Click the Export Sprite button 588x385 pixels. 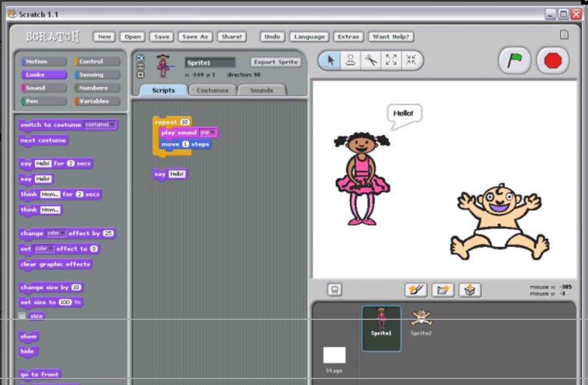pyautogui.click(x=276, y=62)
